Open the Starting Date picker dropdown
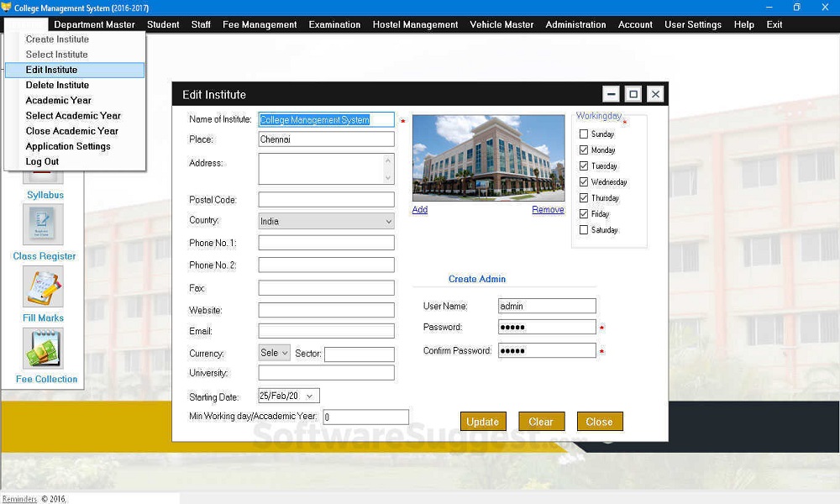Viewport: 840px width, 504px height. (309, 396)
